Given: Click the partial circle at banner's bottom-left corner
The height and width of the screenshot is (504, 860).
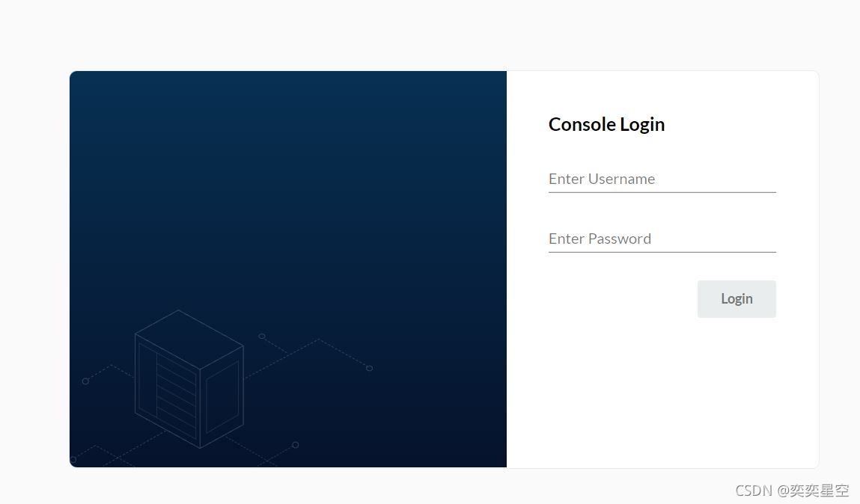Looking at the screenshot, I should point(73,461).
